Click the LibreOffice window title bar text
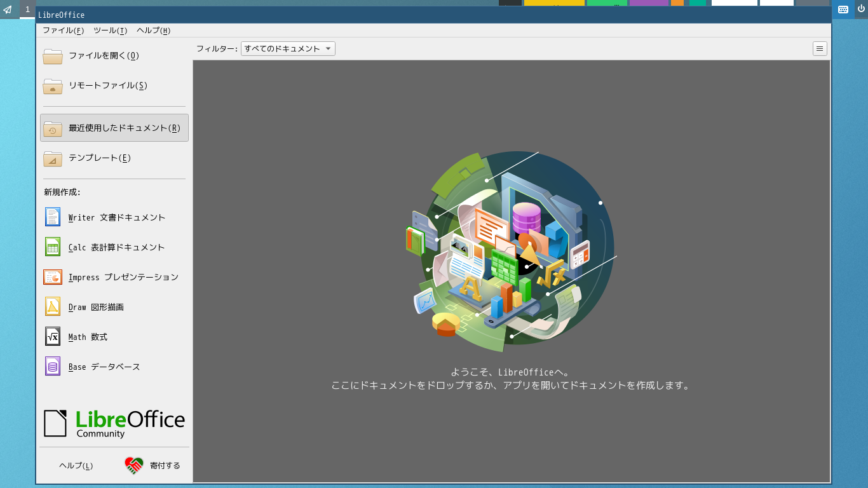 tap(61, 15)
